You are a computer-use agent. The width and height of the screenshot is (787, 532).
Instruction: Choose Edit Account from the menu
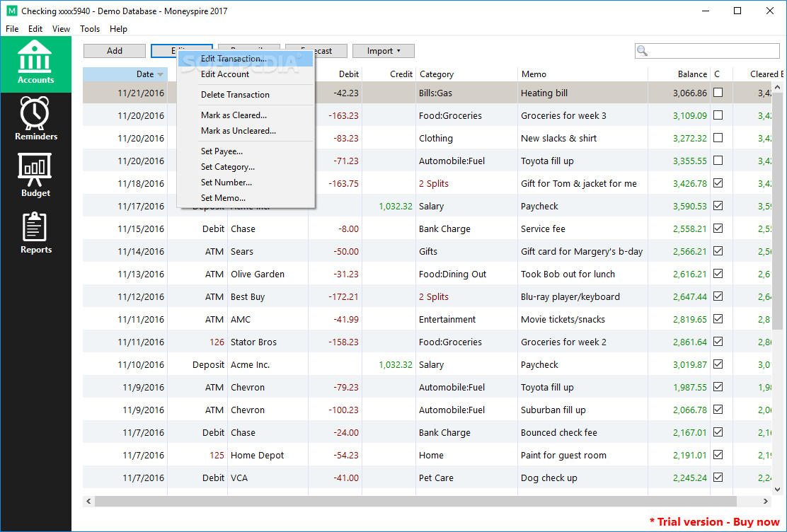[x=246, y=74]
